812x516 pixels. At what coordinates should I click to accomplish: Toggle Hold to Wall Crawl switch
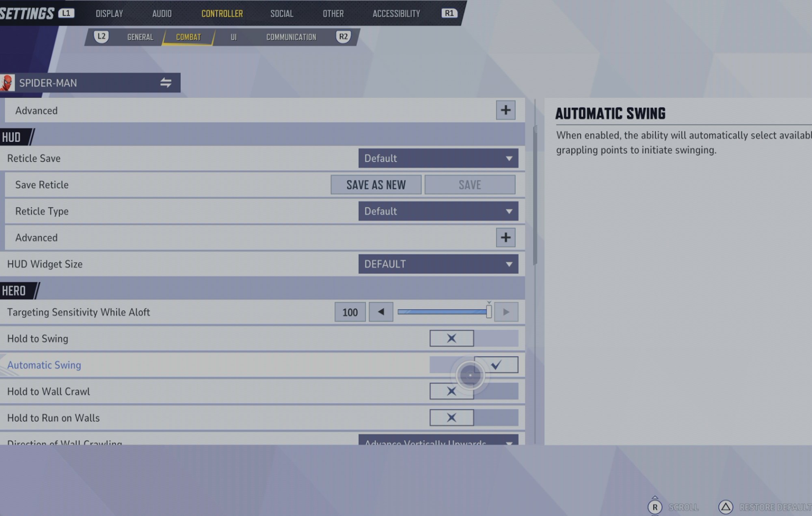click(x=474, y=391)
